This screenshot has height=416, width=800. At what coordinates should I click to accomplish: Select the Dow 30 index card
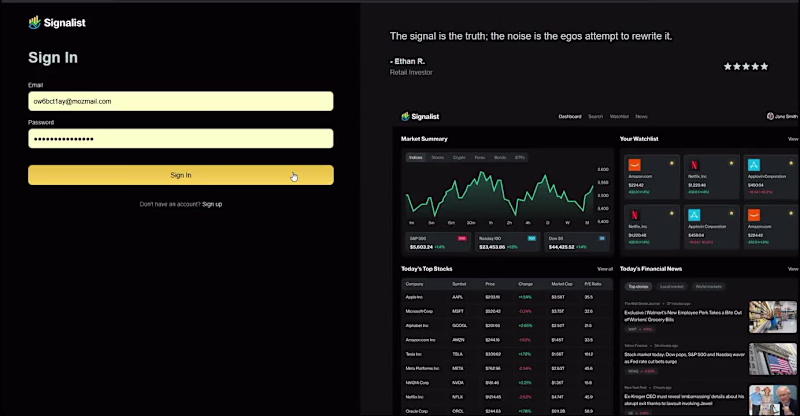point(577,242)
